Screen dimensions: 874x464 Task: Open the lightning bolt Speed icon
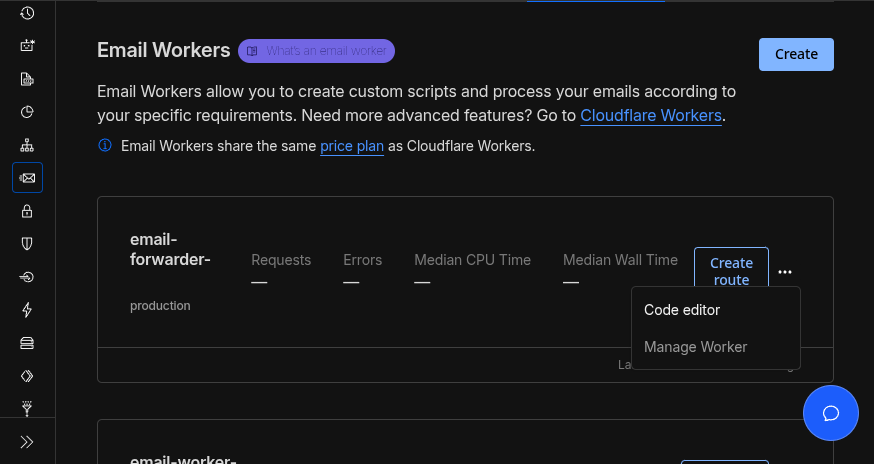tap(27, 310)
